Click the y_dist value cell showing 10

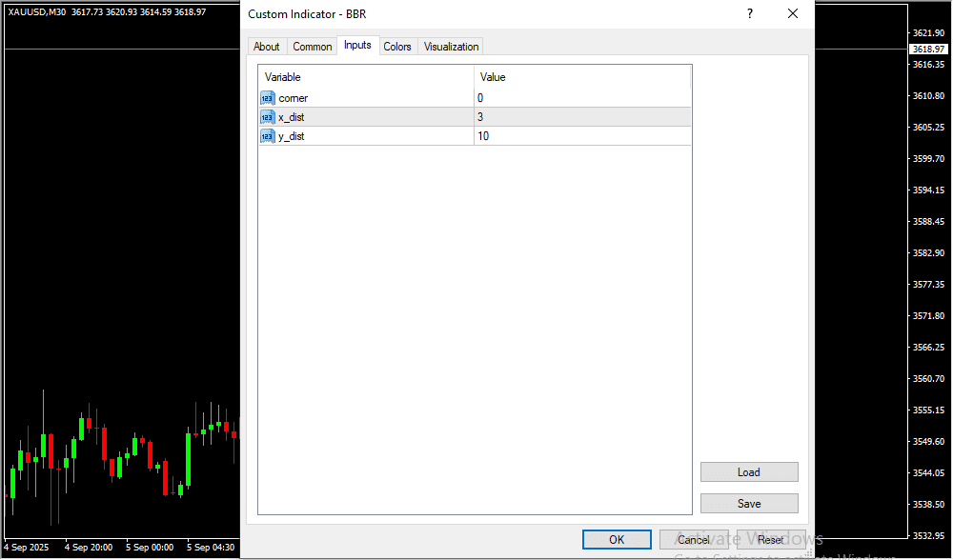pos(582,136)
